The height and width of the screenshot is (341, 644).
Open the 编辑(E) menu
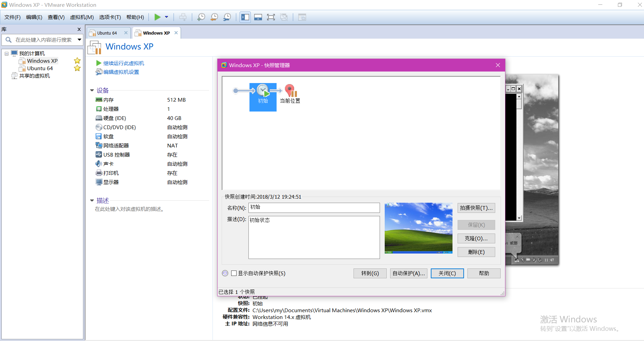[34, 17]
